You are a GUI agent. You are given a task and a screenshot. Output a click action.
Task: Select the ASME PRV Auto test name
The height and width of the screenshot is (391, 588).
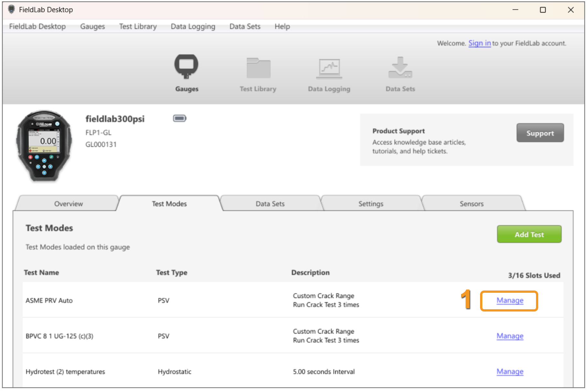(x=49, y=301)
